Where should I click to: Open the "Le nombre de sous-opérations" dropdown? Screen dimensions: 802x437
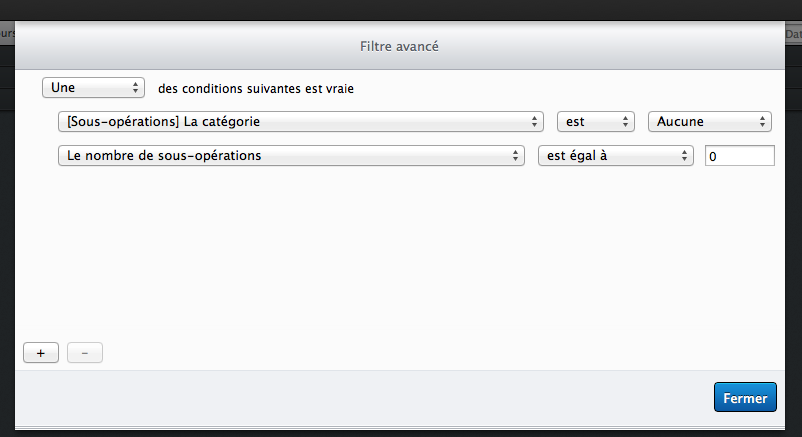[x=291, y=155]
